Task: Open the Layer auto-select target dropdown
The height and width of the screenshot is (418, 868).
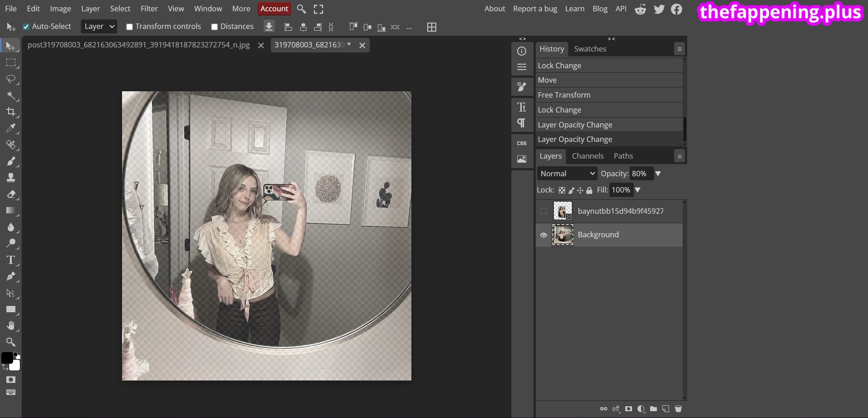Action: pyautogui.click(x=99, y=27)
